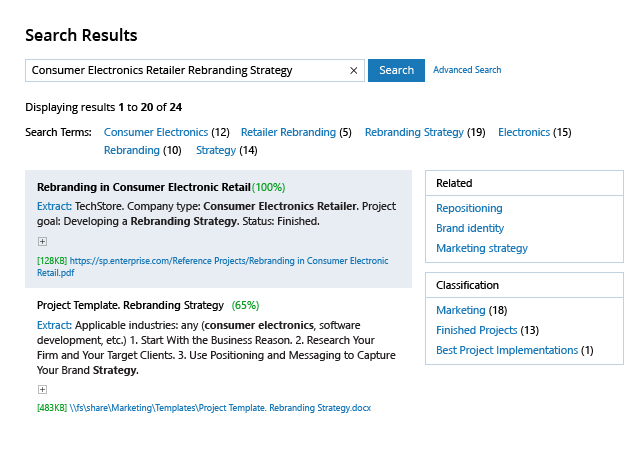The image size is (640, 450).
Task: Clear the search box with X icon
Action: tap(353, 71)
